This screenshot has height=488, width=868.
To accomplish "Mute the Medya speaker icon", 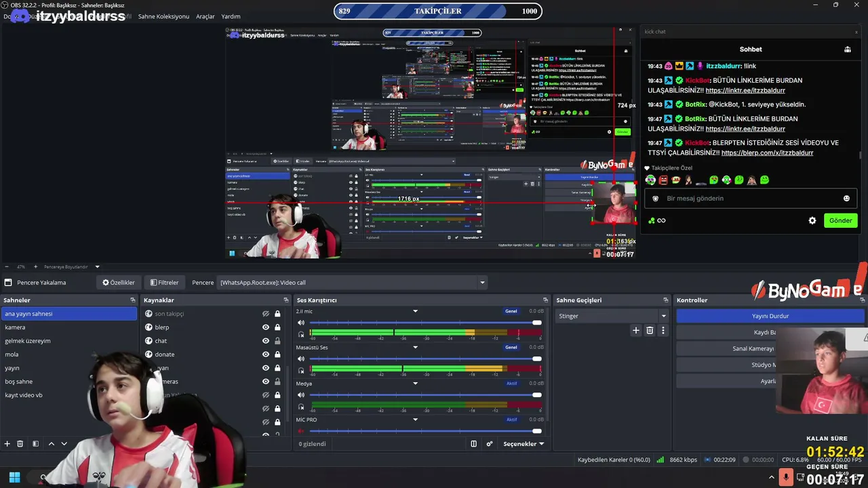I will (302, 395).
